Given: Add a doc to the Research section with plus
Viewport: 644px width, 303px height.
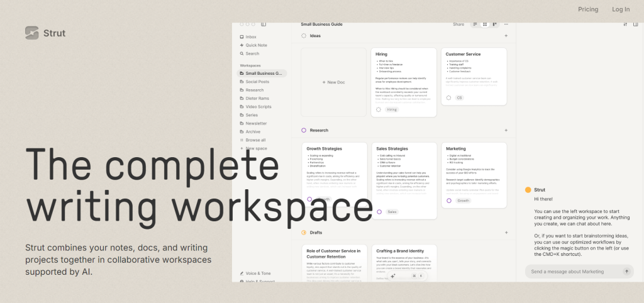Looking at the screenshot, I should coord(506,130).
